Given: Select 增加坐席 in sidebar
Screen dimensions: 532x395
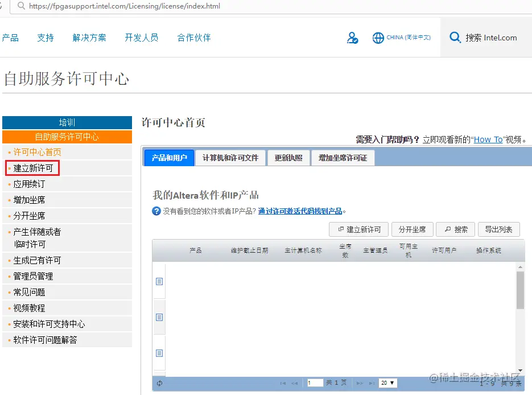Looking at the screenshot, I should pyautogui.click(x=29, y=200).
